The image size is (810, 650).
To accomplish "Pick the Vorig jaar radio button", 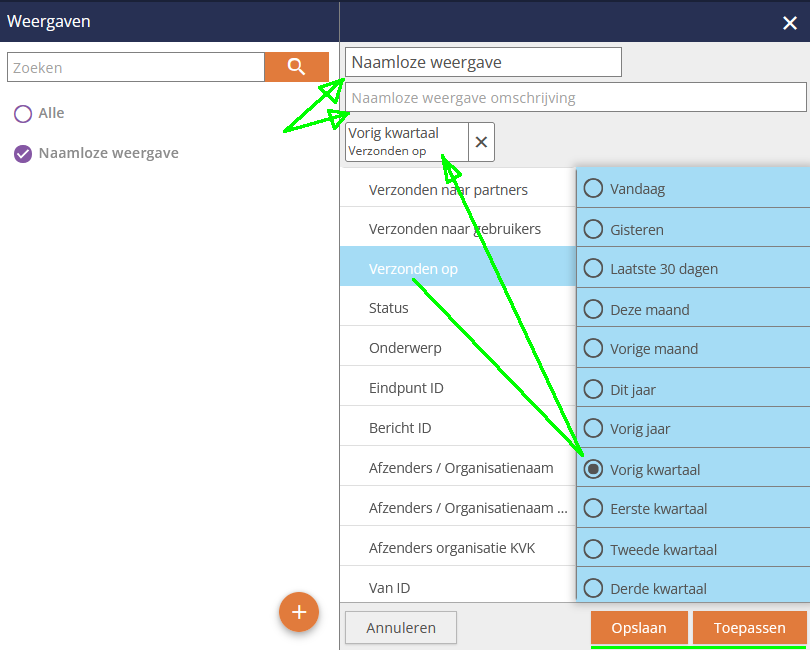I will point(594,428).
